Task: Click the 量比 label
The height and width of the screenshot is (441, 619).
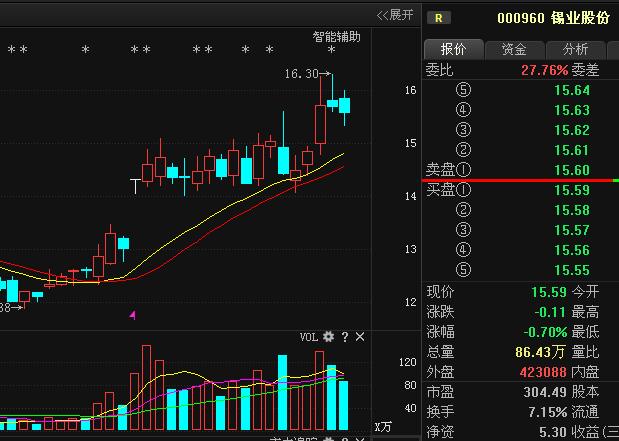Action: (585, 352)
